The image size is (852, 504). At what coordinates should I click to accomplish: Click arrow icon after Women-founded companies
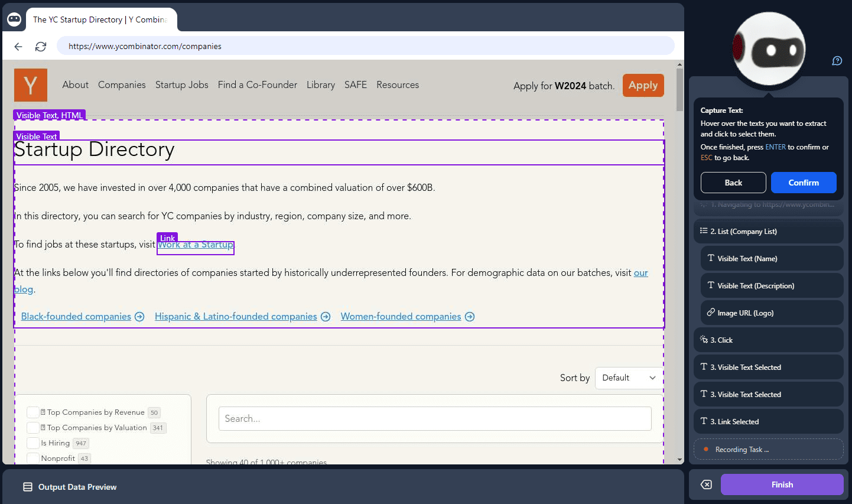tap(470, 317)
